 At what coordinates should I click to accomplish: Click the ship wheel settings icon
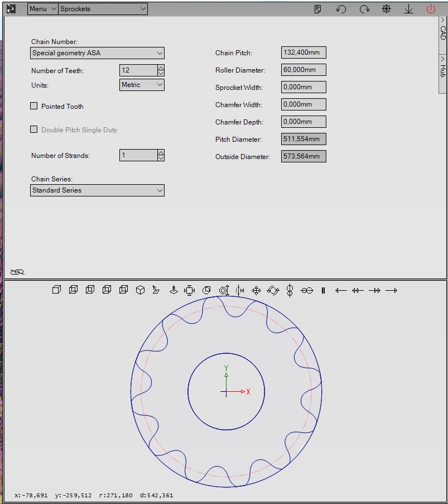[386, 9]
